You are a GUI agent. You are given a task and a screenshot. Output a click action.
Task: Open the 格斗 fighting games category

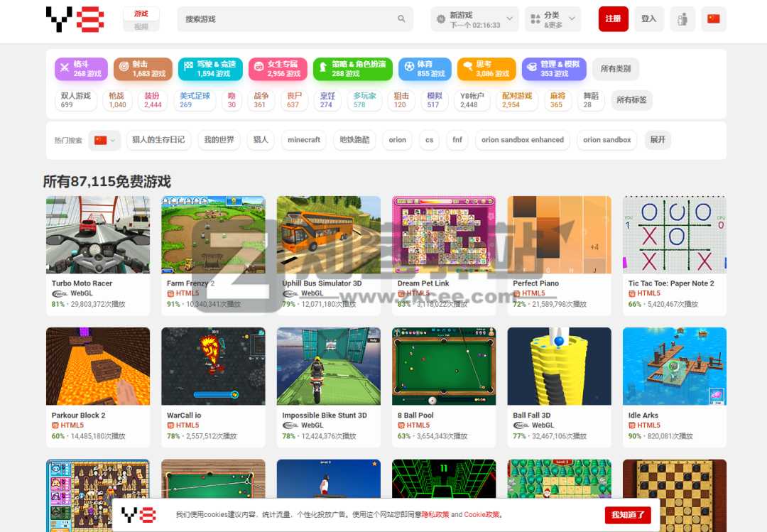(81, 69)
